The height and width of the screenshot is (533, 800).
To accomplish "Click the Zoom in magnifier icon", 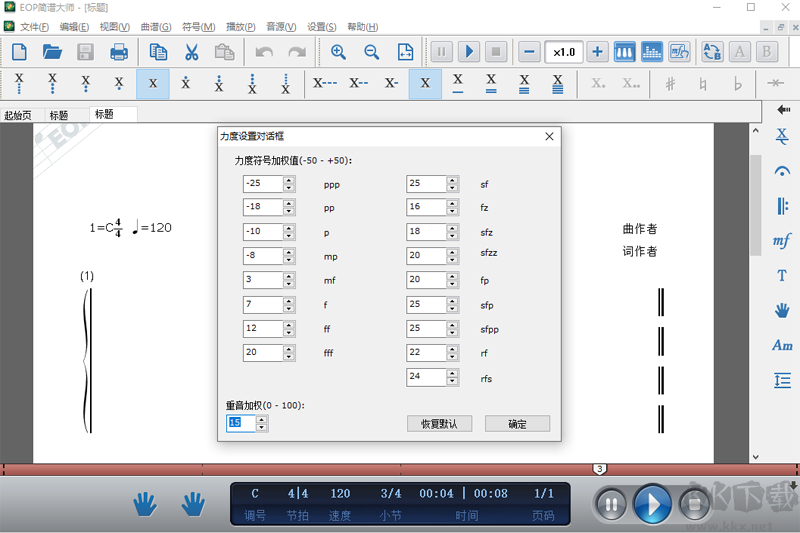I will point(338,52).
